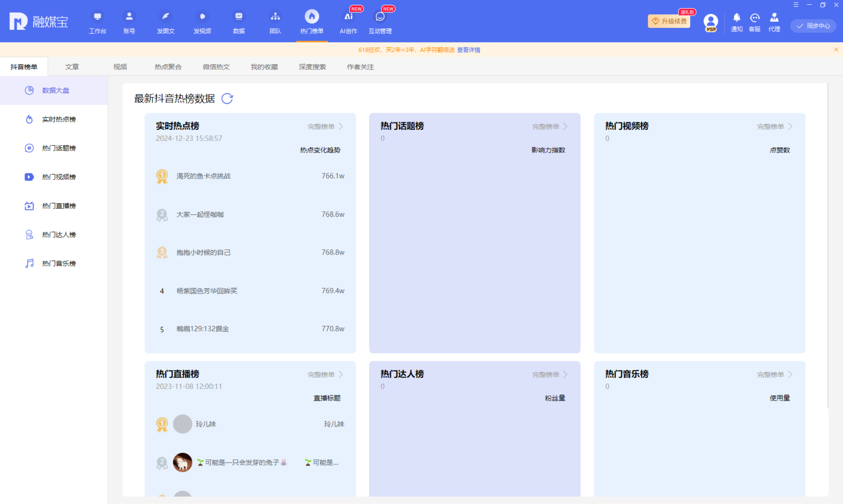Switch to the 微信热文 tab
Screen dimensions: 843x504
point(216,66)
